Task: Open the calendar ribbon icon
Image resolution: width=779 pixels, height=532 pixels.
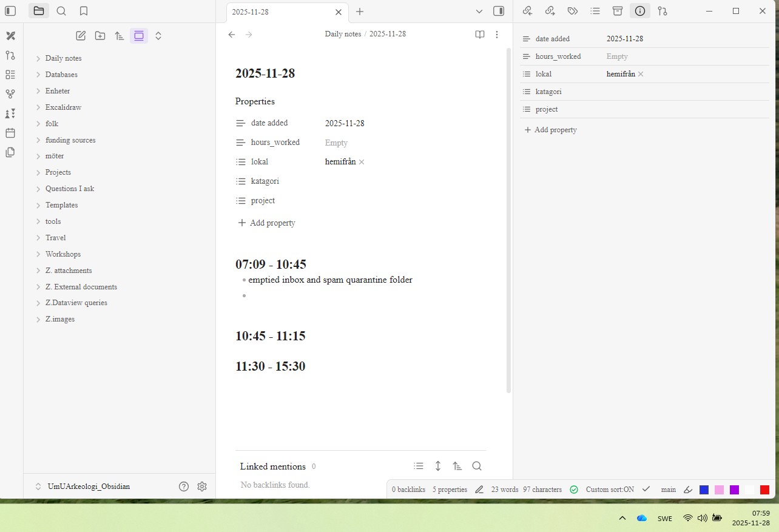Action: [10, 133]
